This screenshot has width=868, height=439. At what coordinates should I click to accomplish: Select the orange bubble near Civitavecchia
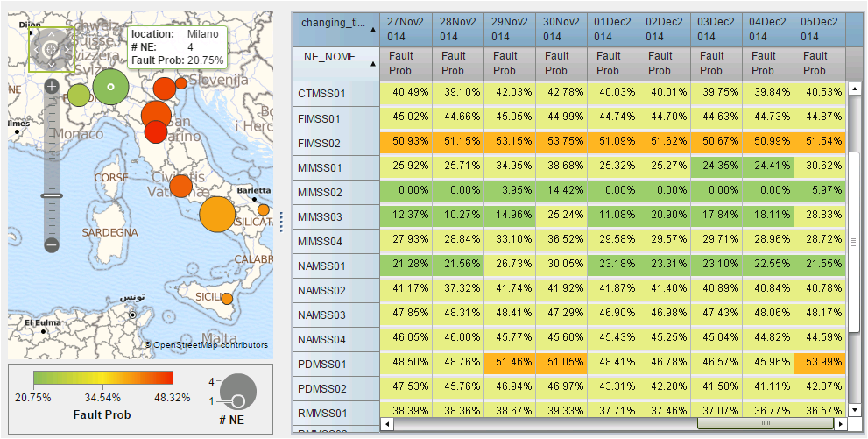click(x=180, y=186)
